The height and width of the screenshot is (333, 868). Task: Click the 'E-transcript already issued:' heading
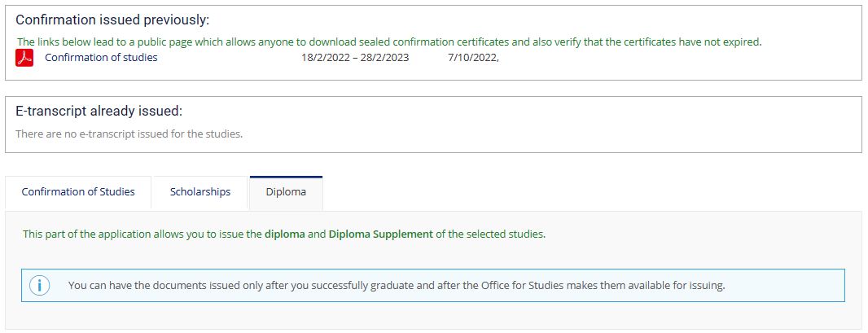click(99, 112)
